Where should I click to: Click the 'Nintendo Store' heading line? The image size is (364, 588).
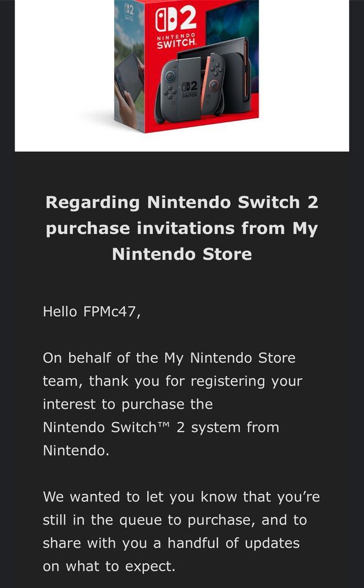182,254
